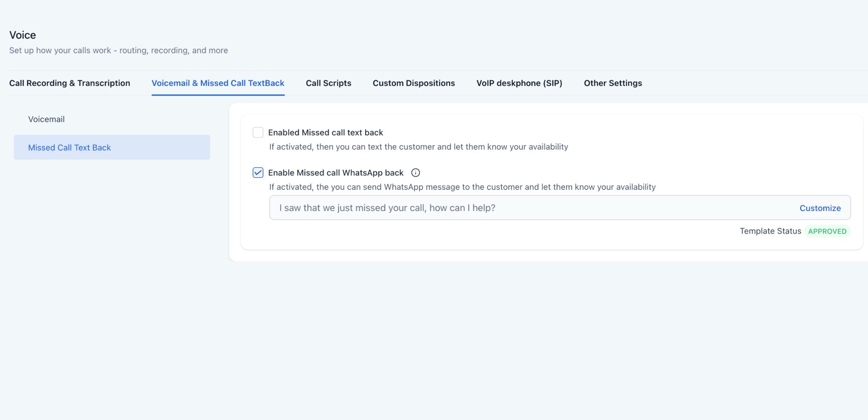Click the Voice page heading

(x=23, y=35)
